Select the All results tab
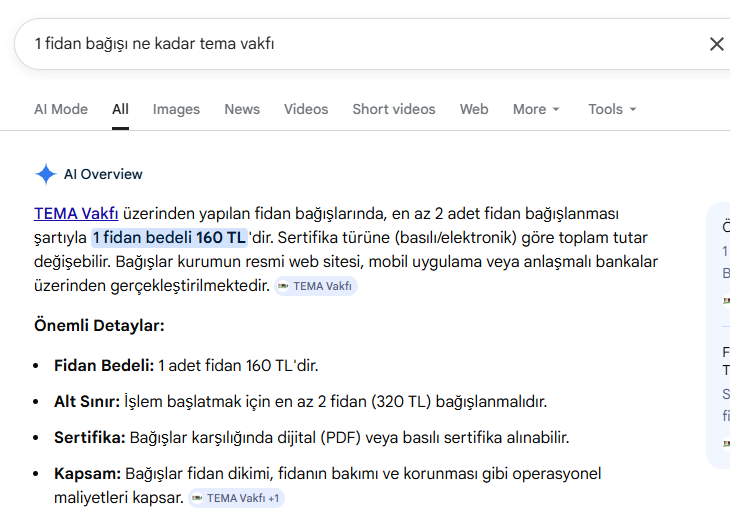Image resolution: width=730 pixels, height=518 pixels. tap(120, 109)
